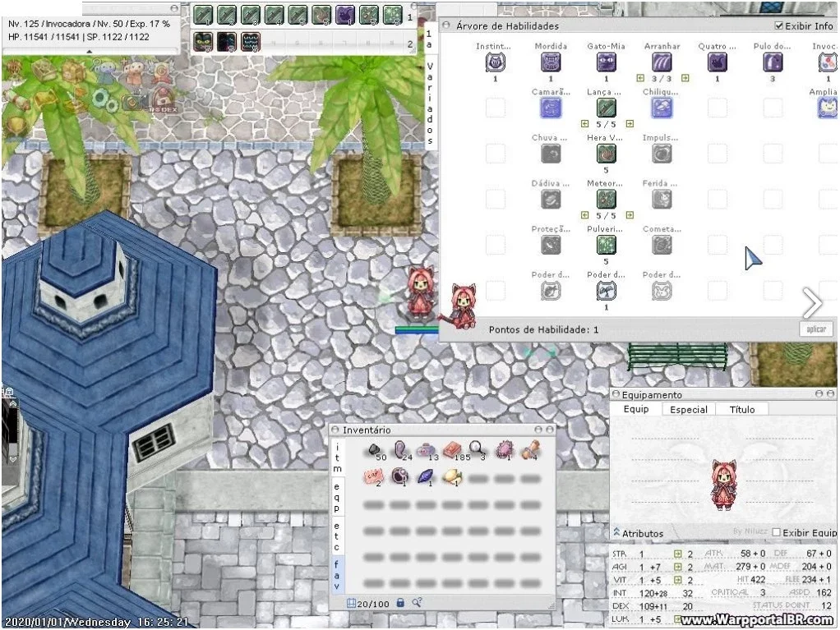Select the Arranhar skill icon
The height and width of the screenshot is (630, 840).
[662, 62]
